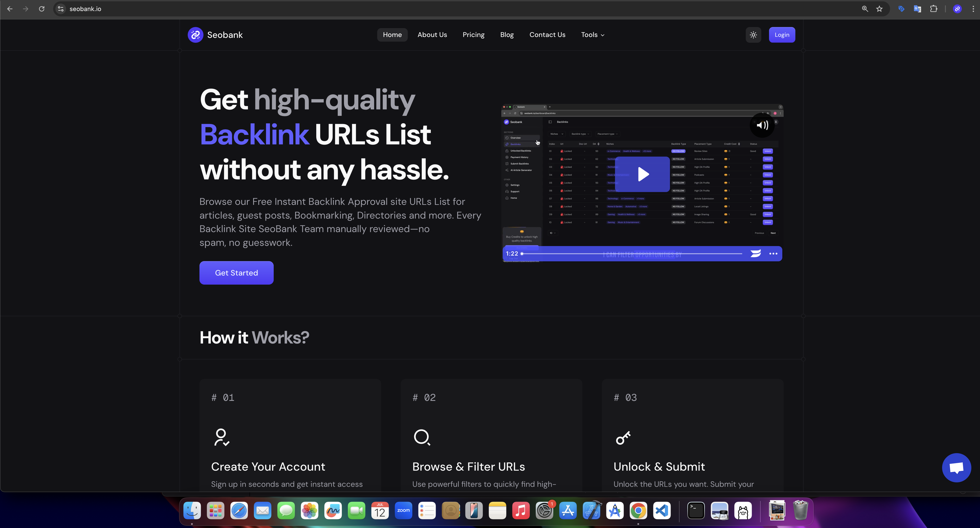Open Visual Studio Code in the Dock
Viewport: 980px width, 528px height.
[662, 510]
